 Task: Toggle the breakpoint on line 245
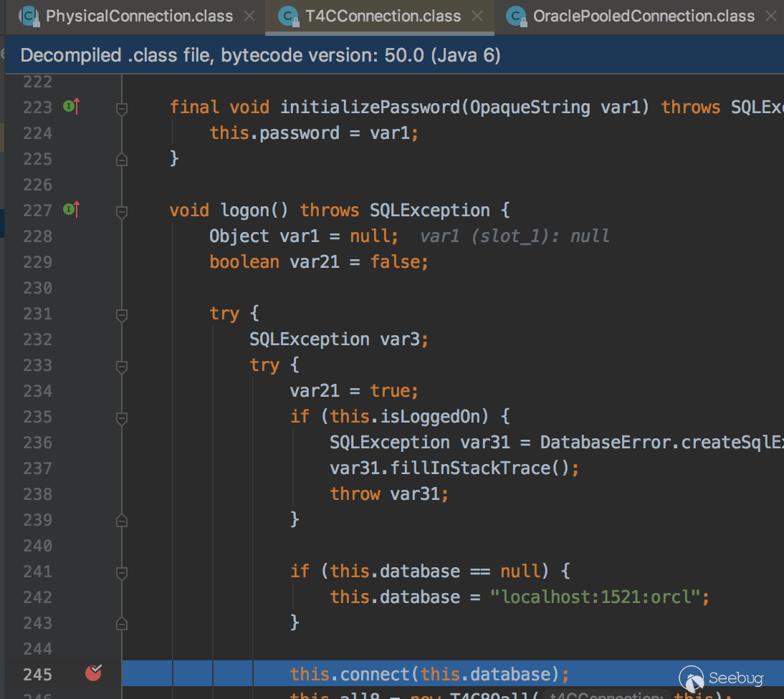[94, 673]
